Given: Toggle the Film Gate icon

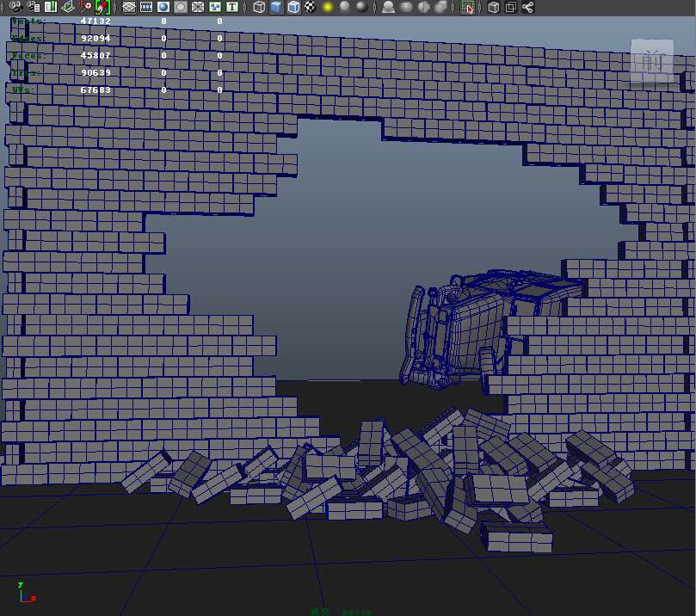Looking at the screenshot, I should [x=146, y=7].
